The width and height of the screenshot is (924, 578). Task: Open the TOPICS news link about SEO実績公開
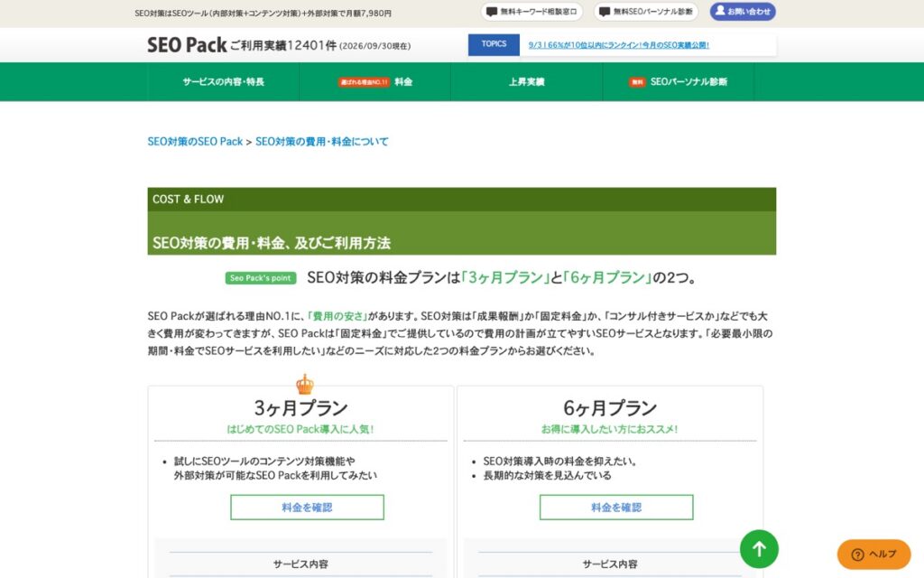coord(619,45)
